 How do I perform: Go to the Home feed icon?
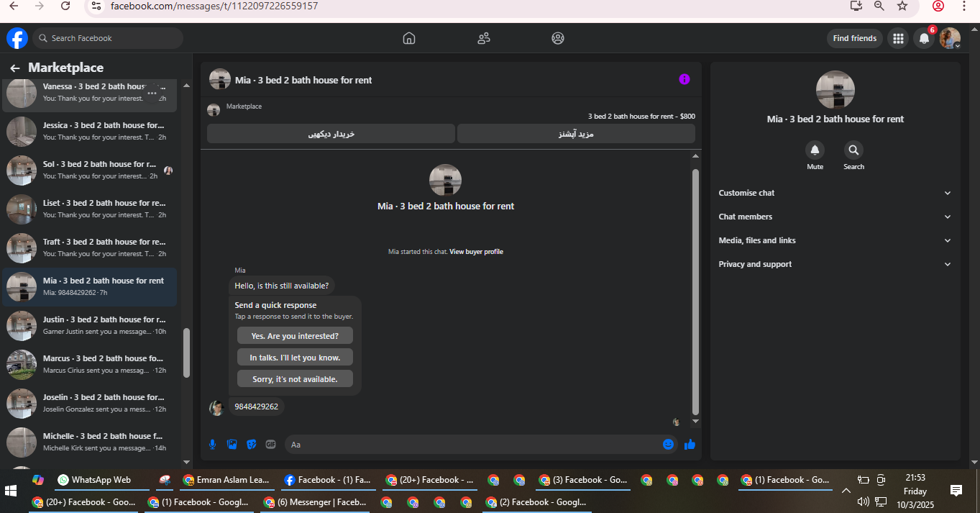pos(409,38)
